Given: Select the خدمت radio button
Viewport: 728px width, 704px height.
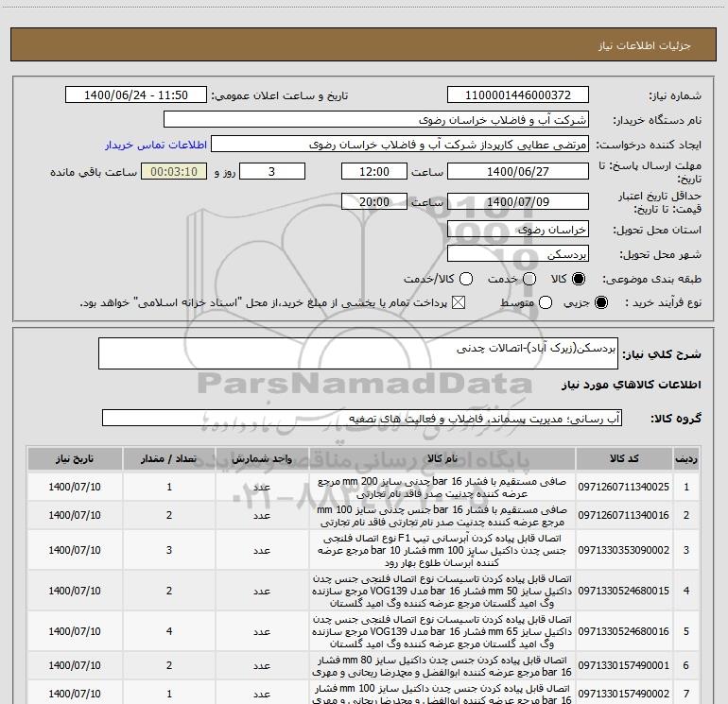Looking at the screenshot, I should point(529,279).
